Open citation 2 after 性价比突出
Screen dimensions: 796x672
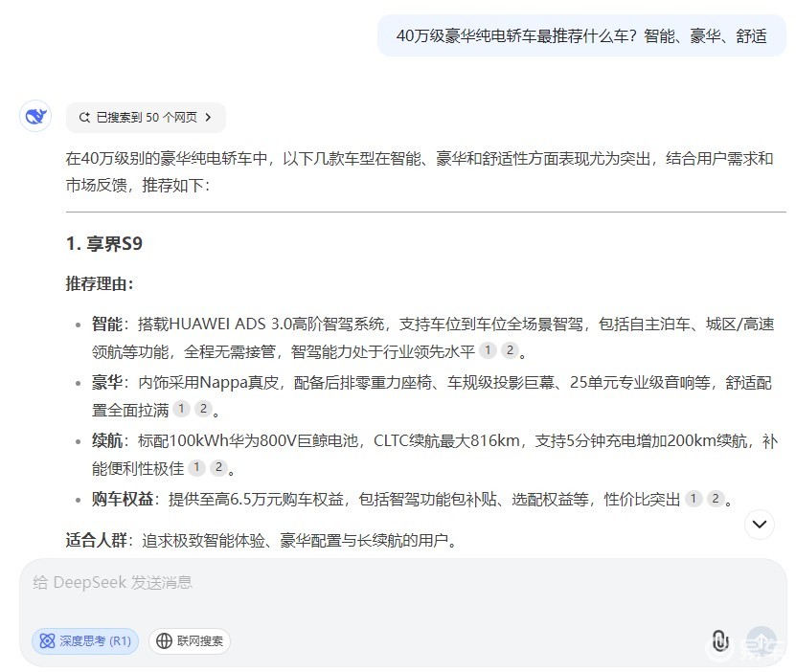(716, 499)
